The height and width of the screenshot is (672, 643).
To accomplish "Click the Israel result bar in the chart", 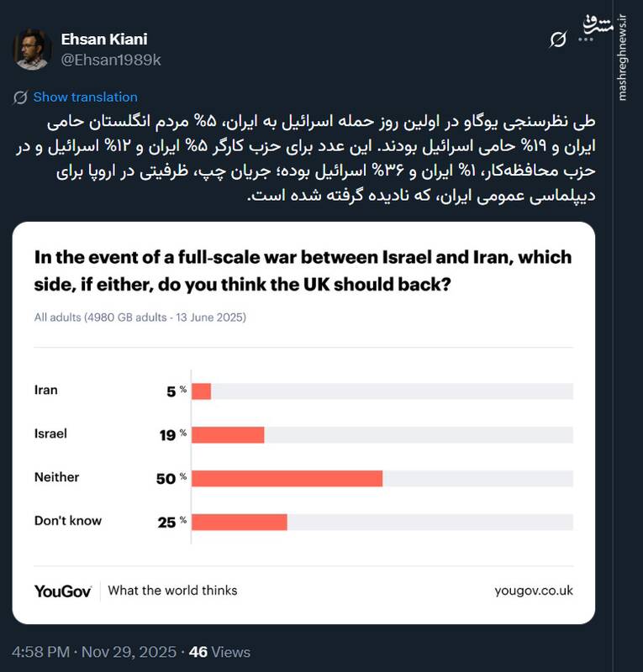I will pyautogui.click(x=227, y=433).
